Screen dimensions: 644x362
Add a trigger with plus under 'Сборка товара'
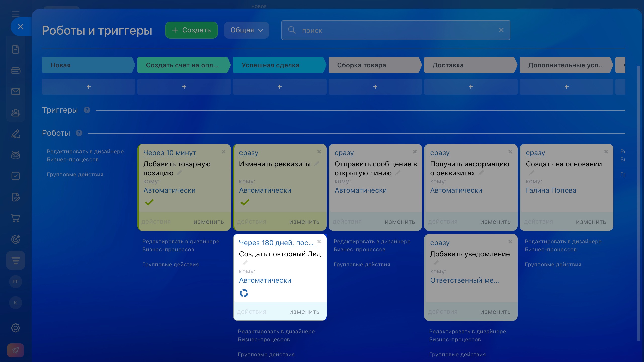pyautogui.click(x=375, y=87)
